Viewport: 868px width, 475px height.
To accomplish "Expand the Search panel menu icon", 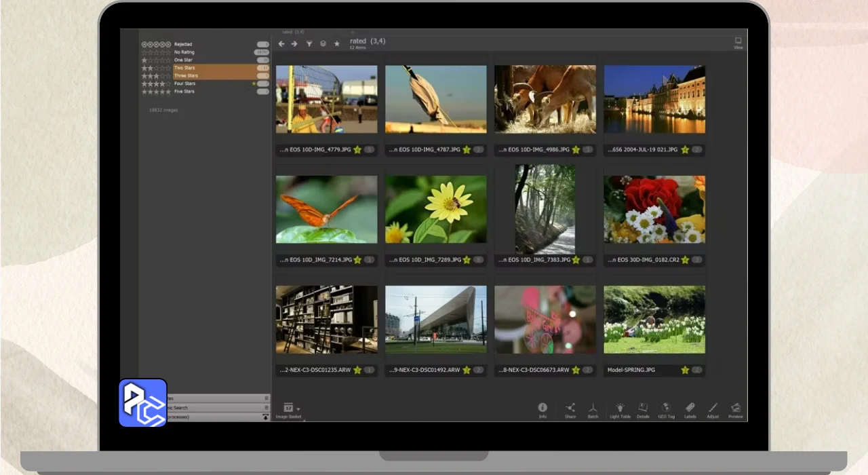I will (267, 408).
